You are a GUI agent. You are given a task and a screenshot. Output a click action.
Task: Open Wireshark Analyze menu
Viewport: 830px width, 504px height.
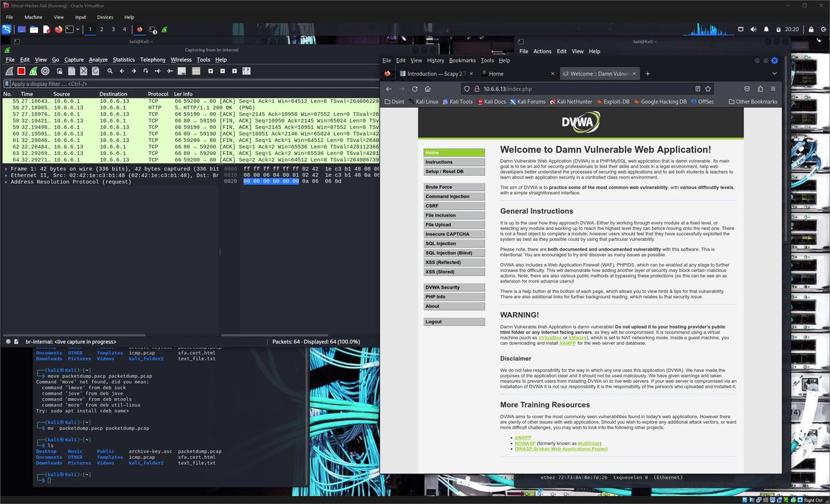click(98, 60)
